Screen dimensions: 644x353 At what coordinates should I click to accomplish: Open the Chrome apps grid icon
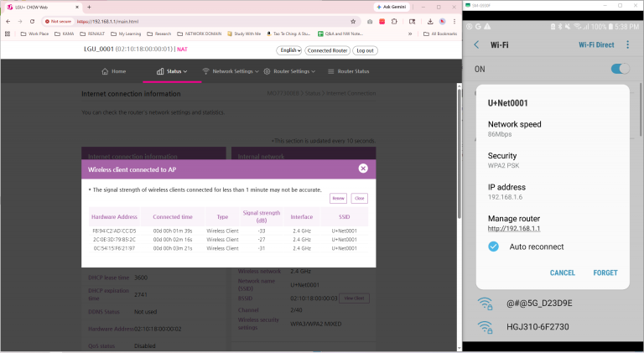tap(8, 34)
